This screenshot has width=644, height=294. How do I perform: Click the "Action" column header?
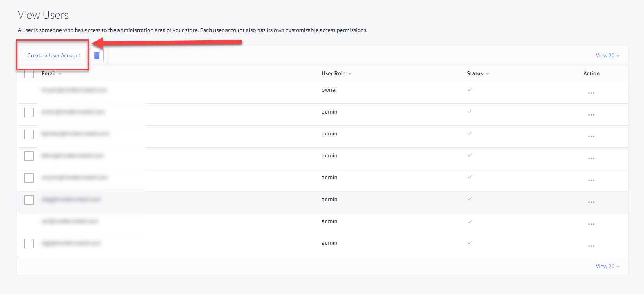click(591, 73)
